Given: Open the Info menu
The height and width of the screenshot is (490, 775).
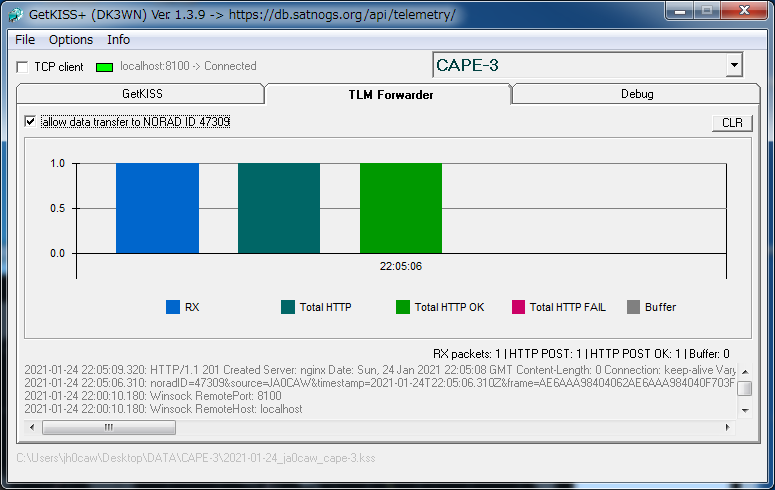Looking at the screenshot, I should [119, 40].
